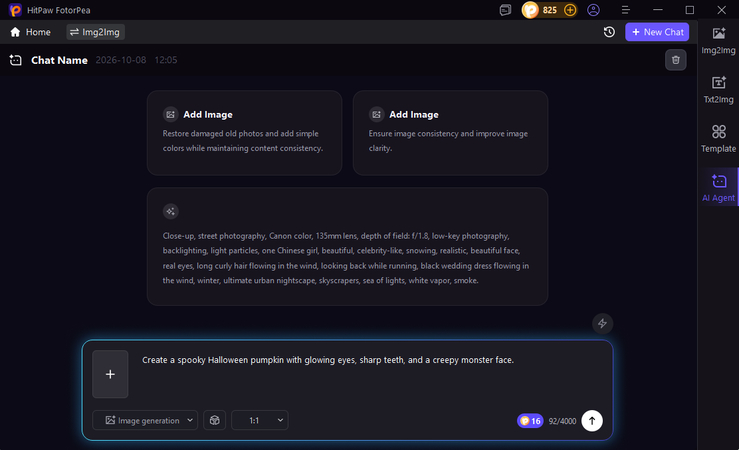
Task: Choose the restore old photos Add Image card
Action: coord(245,133)
